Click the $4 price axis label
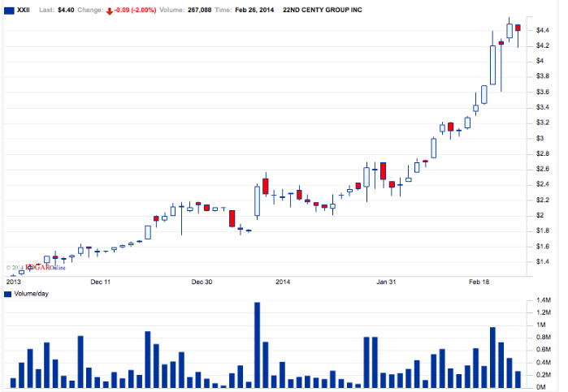 click(x=540, y=61)
